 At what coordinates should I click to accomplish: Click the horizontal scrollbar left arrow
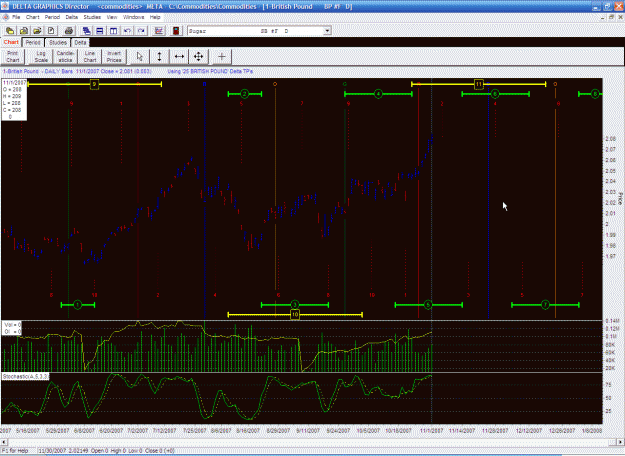pos(4,442)
